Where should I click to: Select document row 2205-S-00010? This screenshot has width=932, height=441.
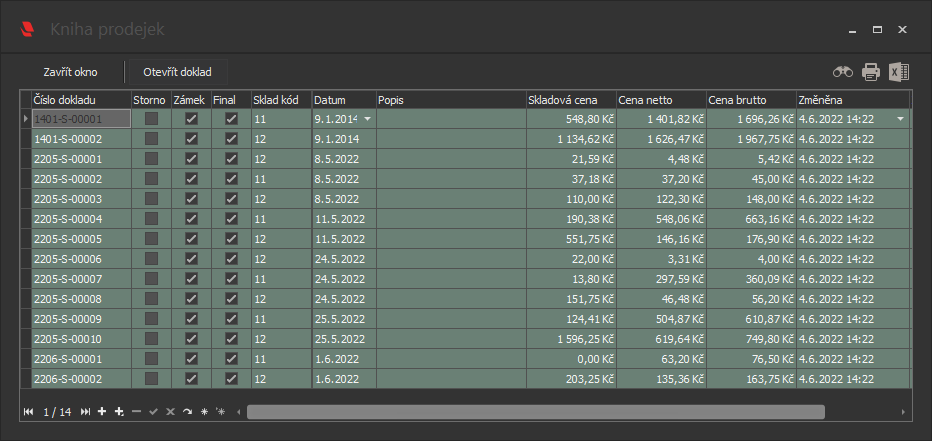click(466, 339)
